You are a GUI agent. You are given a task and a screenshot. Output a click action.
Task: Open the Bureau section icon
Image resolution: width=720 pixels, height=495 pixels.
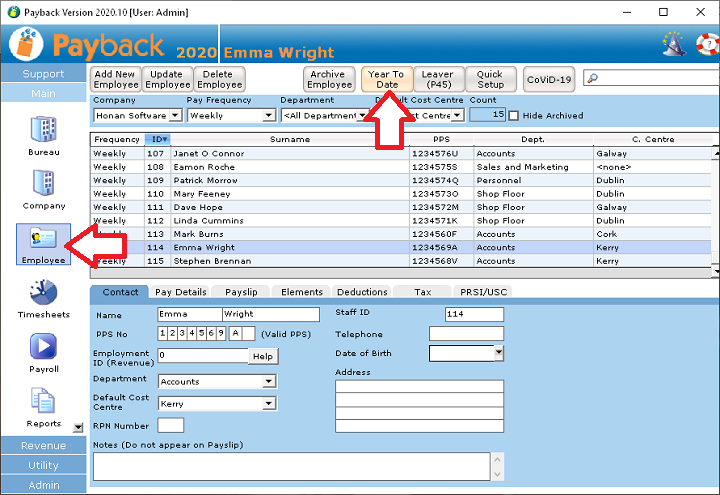43,130
